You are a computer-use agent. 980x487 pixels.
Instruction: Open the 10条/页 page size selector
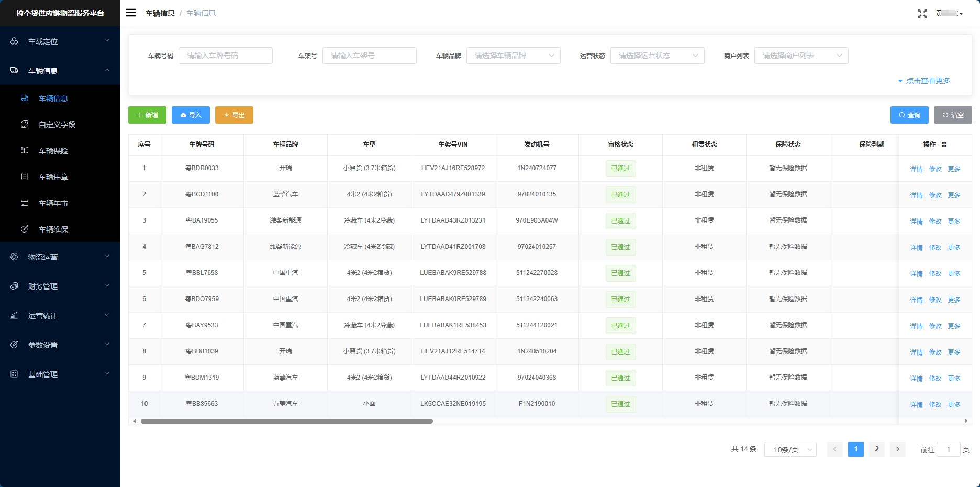[790, 450]
